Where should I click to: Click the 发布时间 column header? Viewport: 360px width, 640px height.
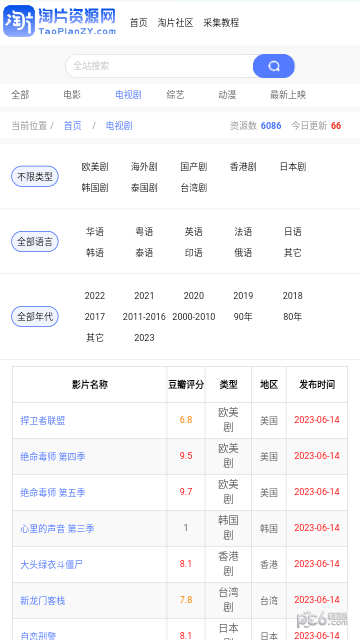click(x=317, y=384)
